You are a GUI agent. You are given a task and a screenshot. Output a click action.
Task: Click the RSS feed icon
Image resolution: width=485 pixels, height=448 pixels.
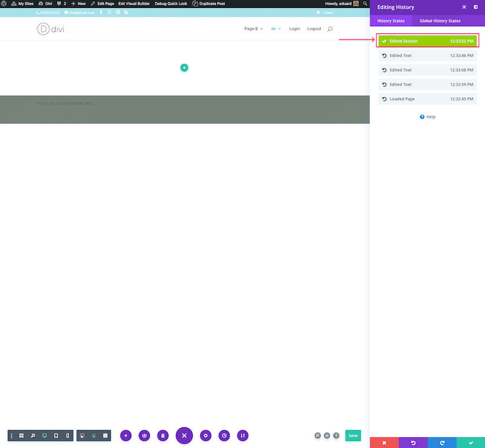[x=126, y=12]
